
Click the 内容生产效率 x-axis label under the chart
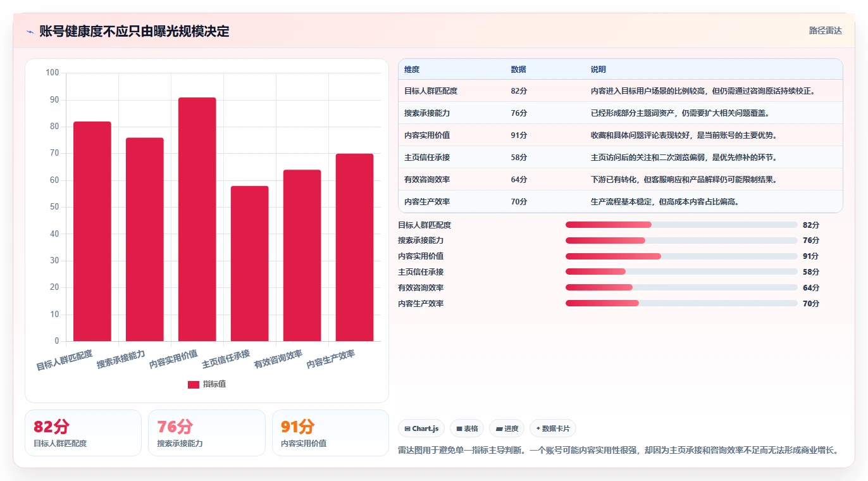(x=331, y=359)
